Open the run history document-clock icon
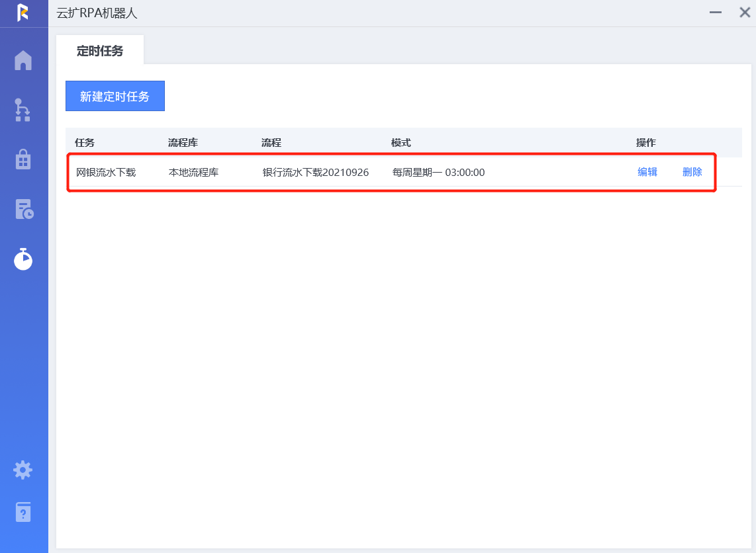 point(24,209)
